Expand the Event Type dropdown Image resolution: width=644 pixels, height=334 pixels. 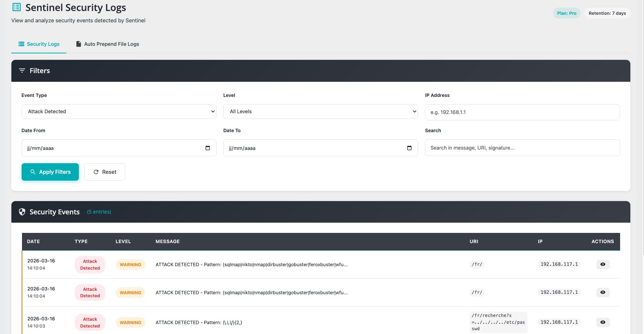[x=119, y=112]
